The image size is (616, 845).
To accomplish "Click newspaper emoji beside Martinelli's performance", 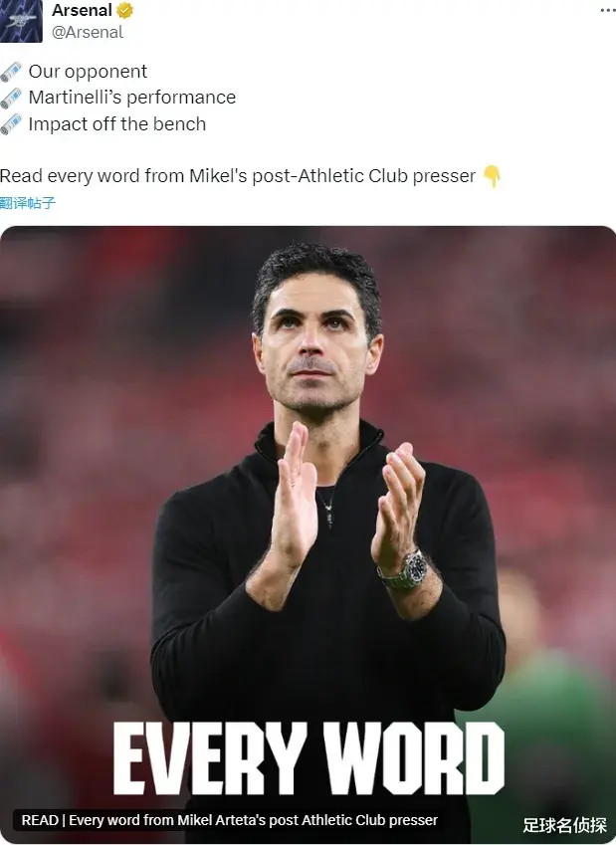I will pos(11,98).
